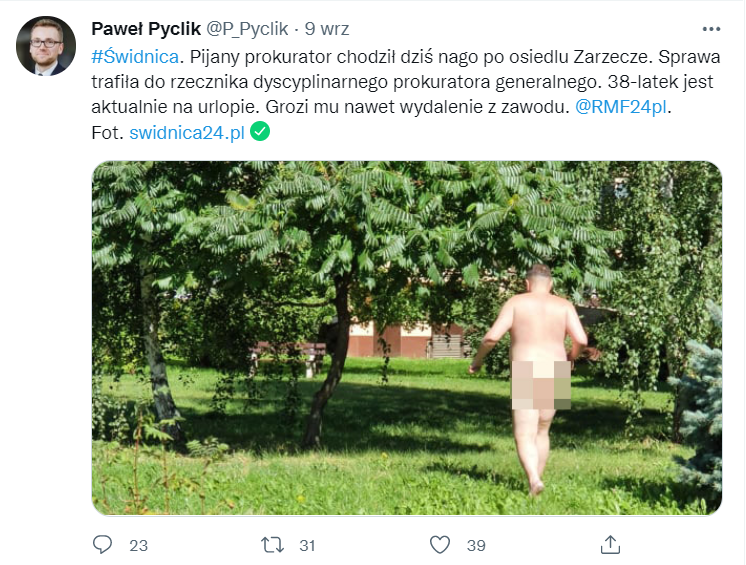
Task: Click the 'Fot.' label before the link
Action: tap(108, 133)
